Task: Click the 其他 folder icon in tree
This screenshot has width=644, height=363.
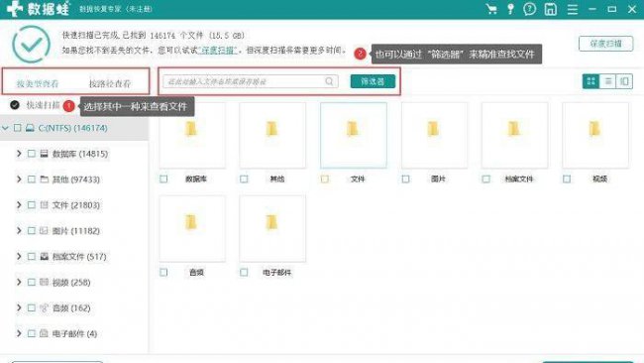Action: [x=44, y=180]
